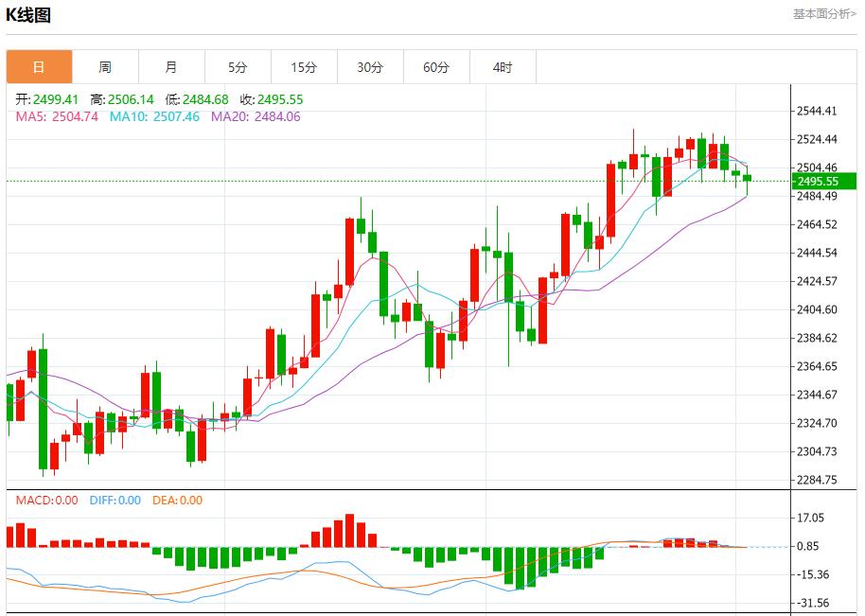This screenshot has height=616, width=865.
Task: Open the 基本面分析 link
Action: [x=823, y=13]
